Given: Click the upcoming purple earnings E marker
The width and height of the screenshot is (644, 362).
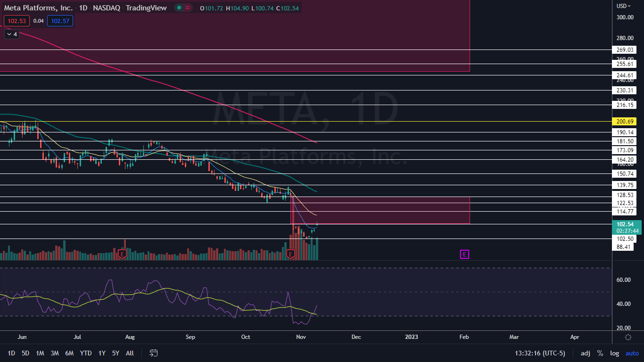Looking at the screenshot, I should [464, 255].
